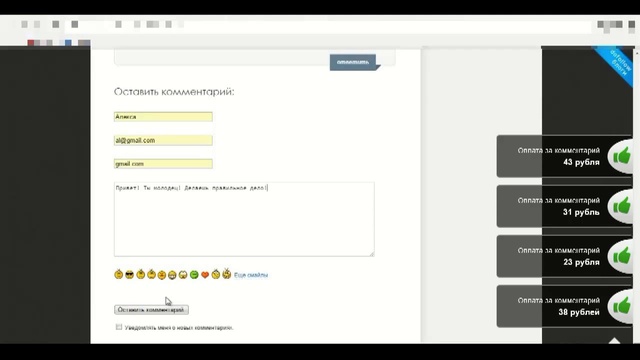Click 'Оплата за комментарий 23 рубля' text
The image size is (640, 360).
click(x=559, y=256)
